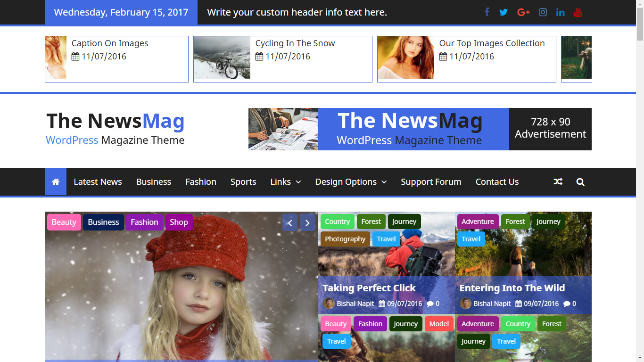Click comment count on Entering Into The Wild
Screen dimensions: 644x362
click(570, 304)
